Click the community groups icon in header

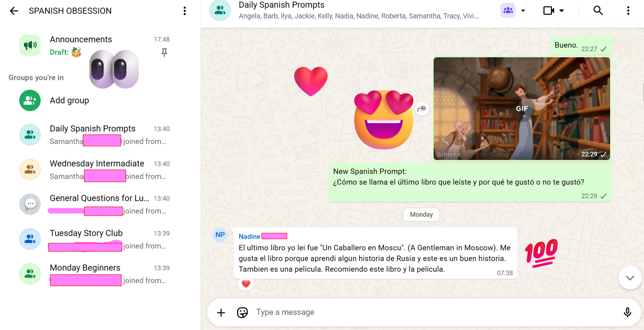tap(508, 11)
